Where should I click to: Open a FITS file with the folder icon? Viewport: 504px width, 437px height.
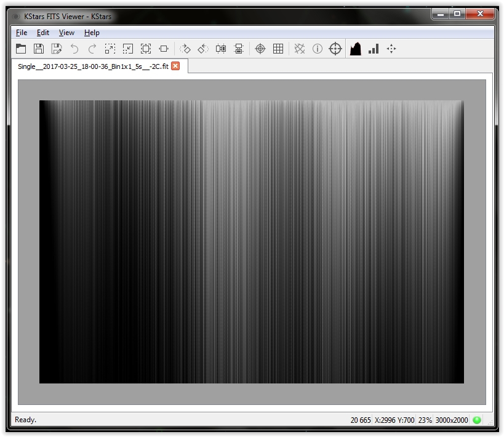tap(21, 49)
